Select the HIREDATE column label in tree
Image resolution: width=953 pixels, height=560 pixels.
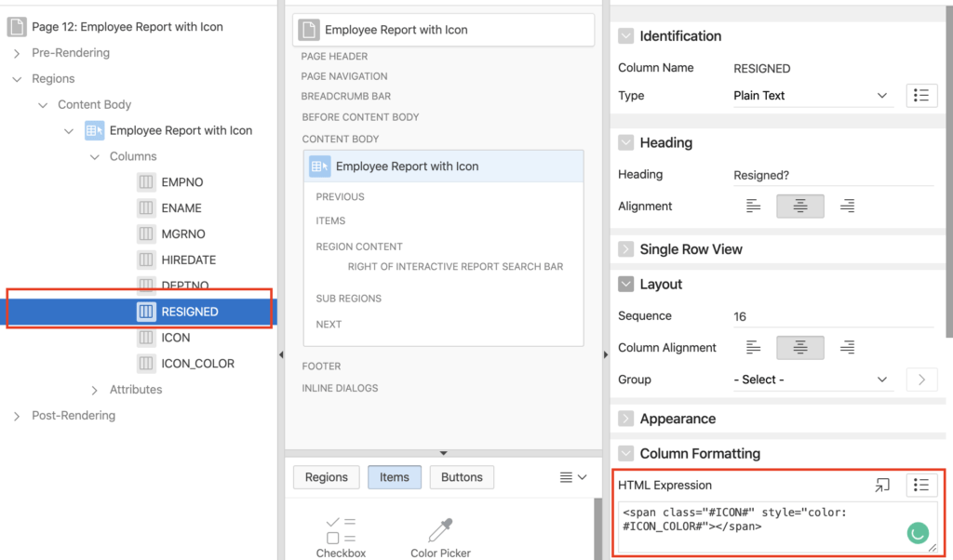188,260
